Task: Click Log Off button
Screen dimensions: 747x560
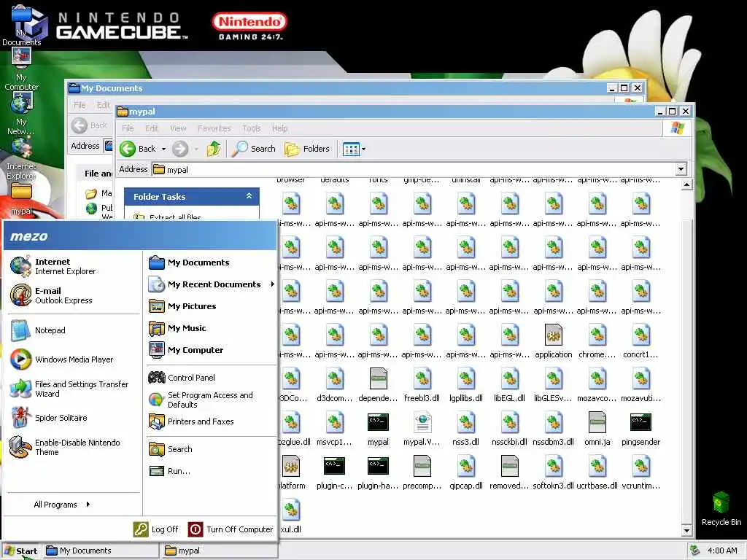Action: point(156,529)
